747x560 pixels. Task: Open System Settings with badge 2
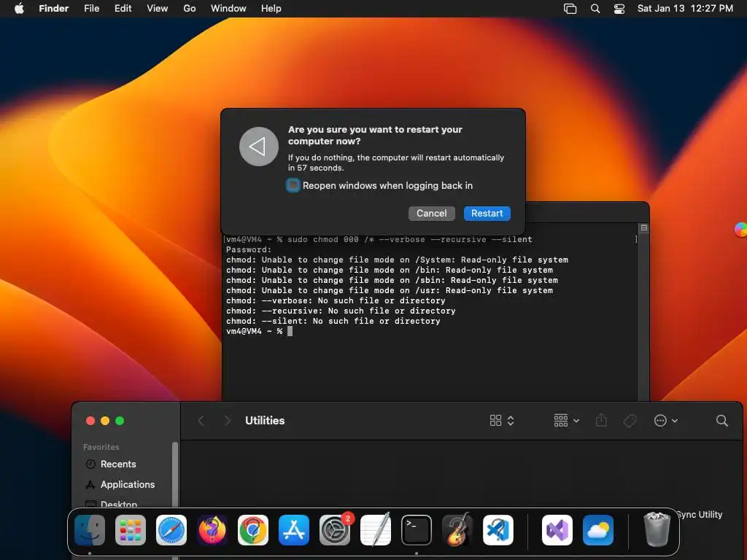pyautogui.click(x=335, y=530)
